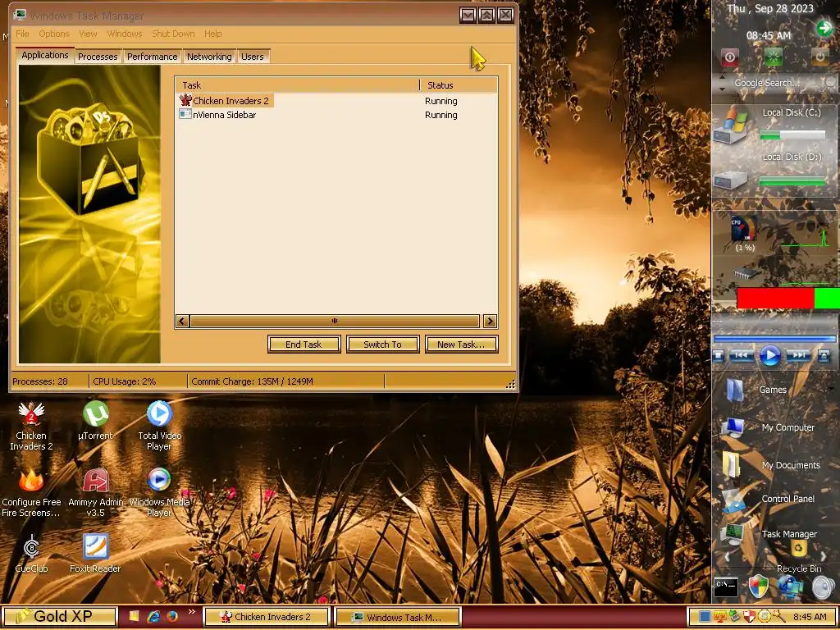Click the yellow folder quick launch icon
The image size is (840, 630).
(134, 617)
